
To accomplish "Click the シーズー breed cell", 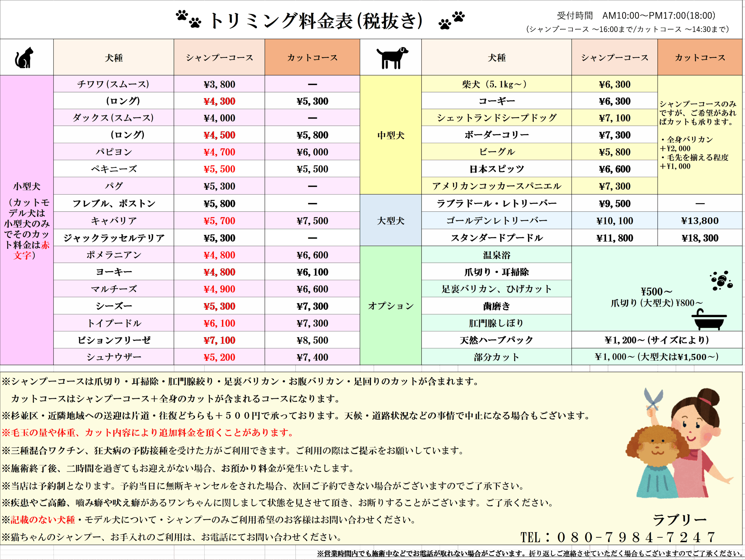I will click(x=113, y=306).
